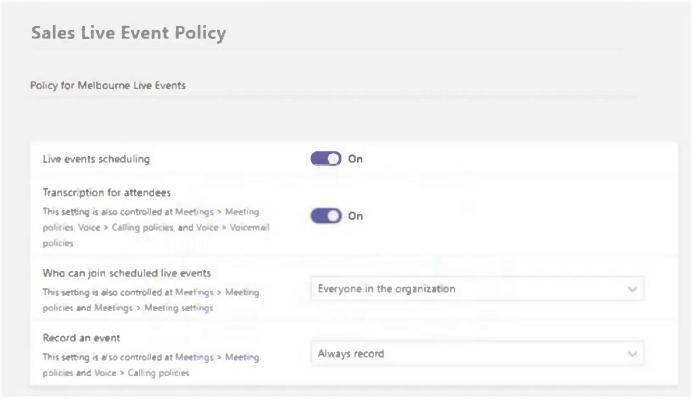This screenshot has height=400, width=692.
Task: Click the underline below the policy description
Action: (330, 98)
